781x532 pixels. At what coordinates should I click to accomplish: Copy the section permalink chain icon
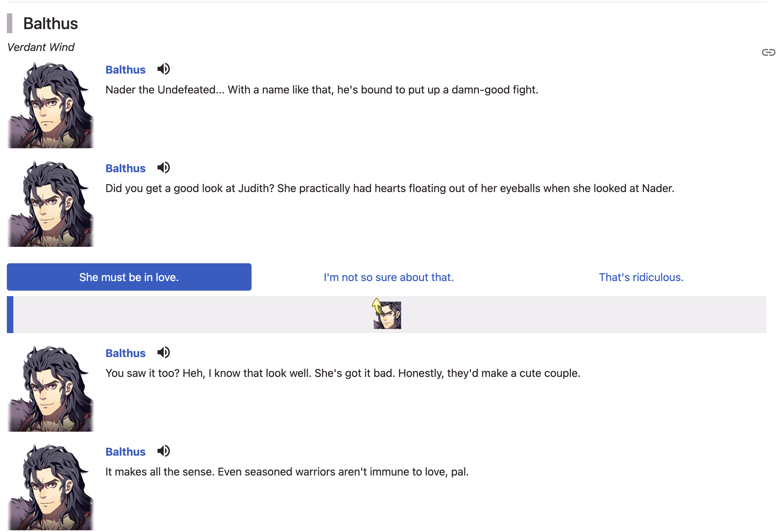768,52
